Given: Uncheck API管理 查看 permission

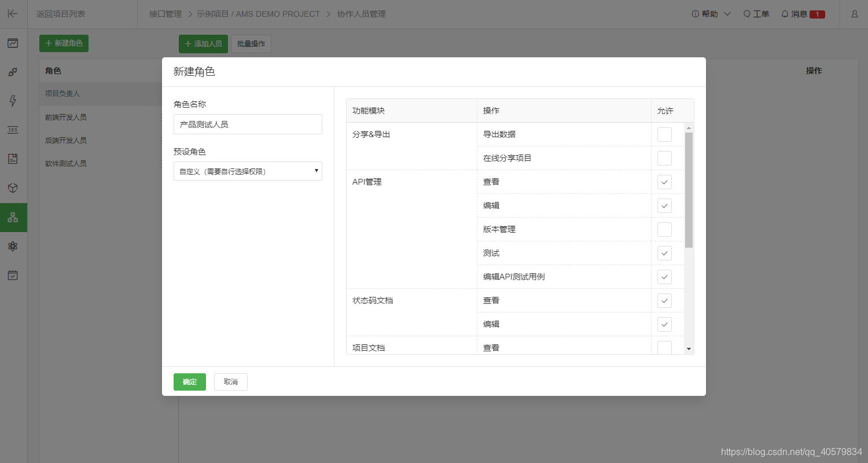Looking at the screenshot, I should (x=664, y=182).
